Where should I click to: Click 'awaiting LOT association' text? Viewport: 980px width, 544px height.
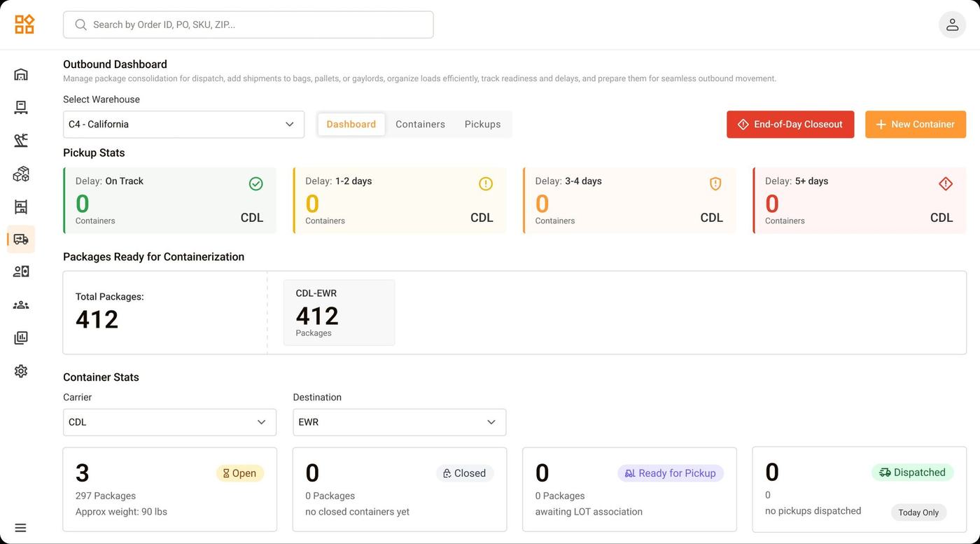pos(589,512)
